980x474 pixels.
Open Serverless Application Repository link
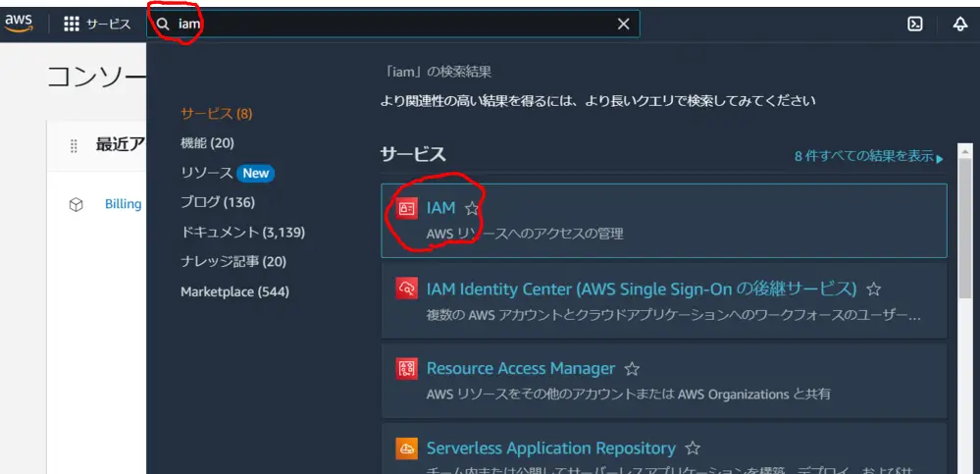click(550, 448)
